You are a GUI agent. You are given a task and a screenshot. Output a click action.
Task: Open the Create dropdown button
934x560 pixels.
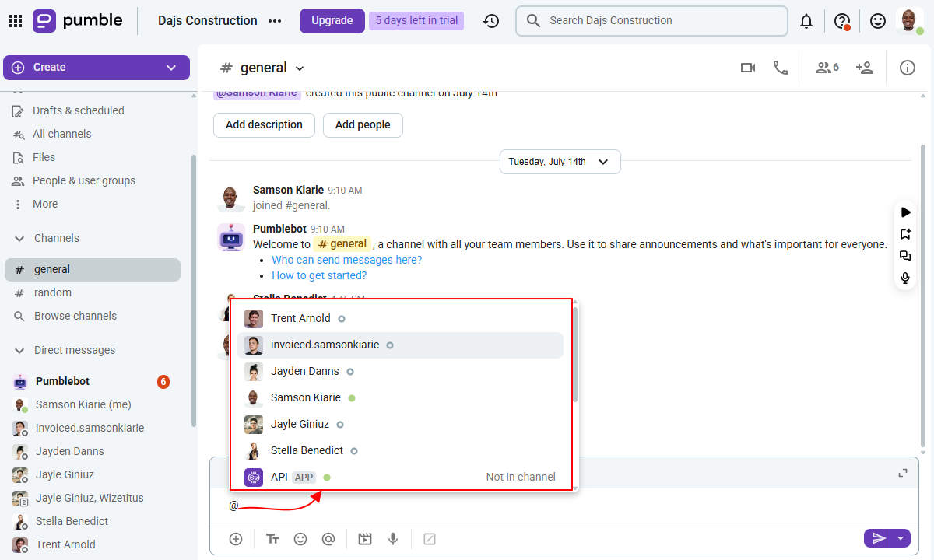click(x=97, y=68)
